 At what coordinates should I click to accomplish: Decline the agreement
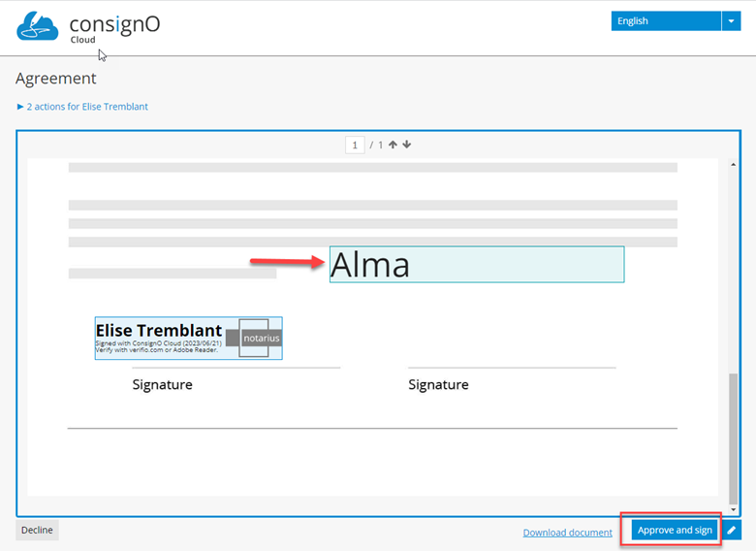[x=37, y=530]
